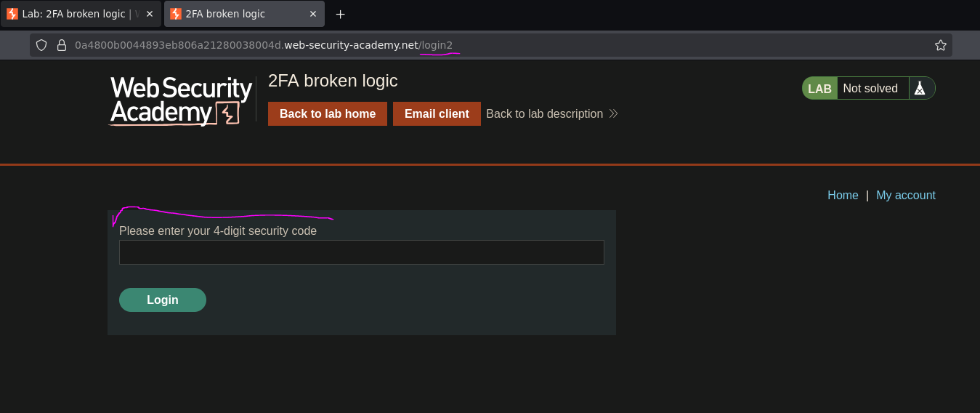The image size is (980, 413).
Task: Click the green LAB badge
Action: click(820, 88)
